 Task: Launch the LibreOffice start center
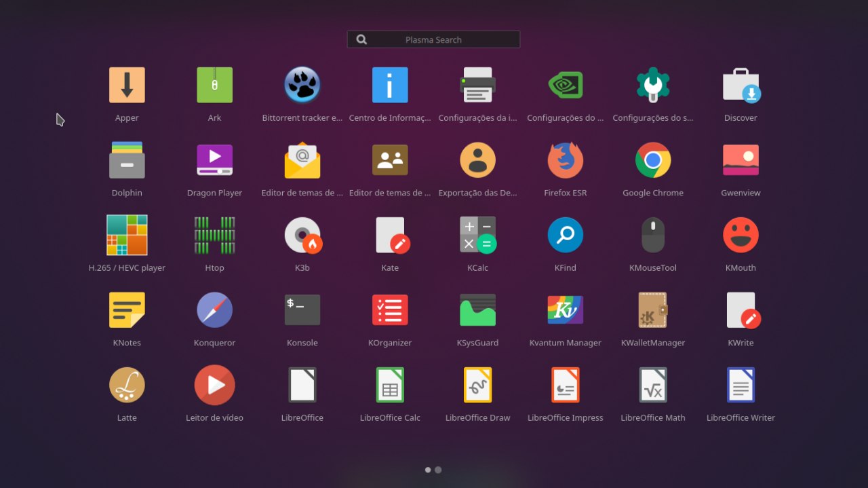coord(302,385)
